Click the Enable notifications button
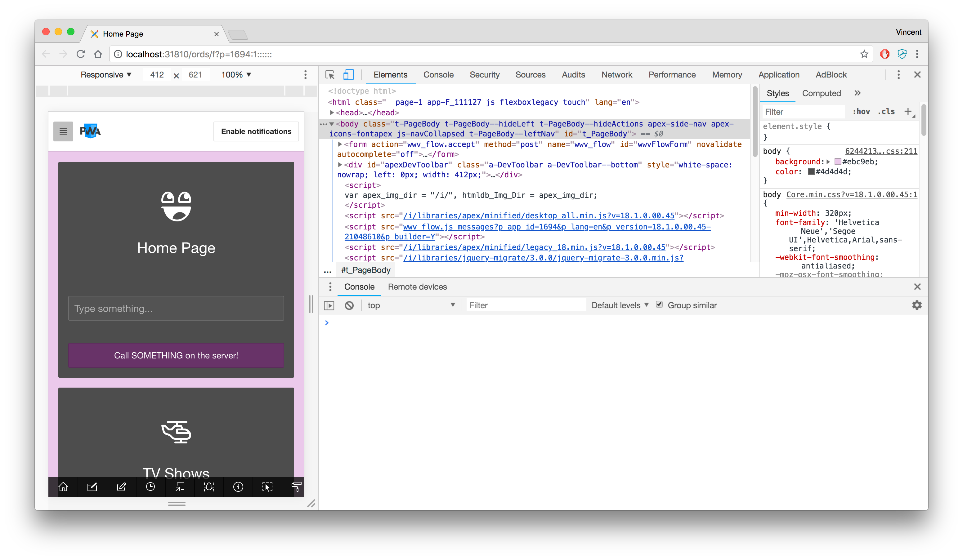Image resolution: width=963 pixels, height=560 pixels. point(256,131)
